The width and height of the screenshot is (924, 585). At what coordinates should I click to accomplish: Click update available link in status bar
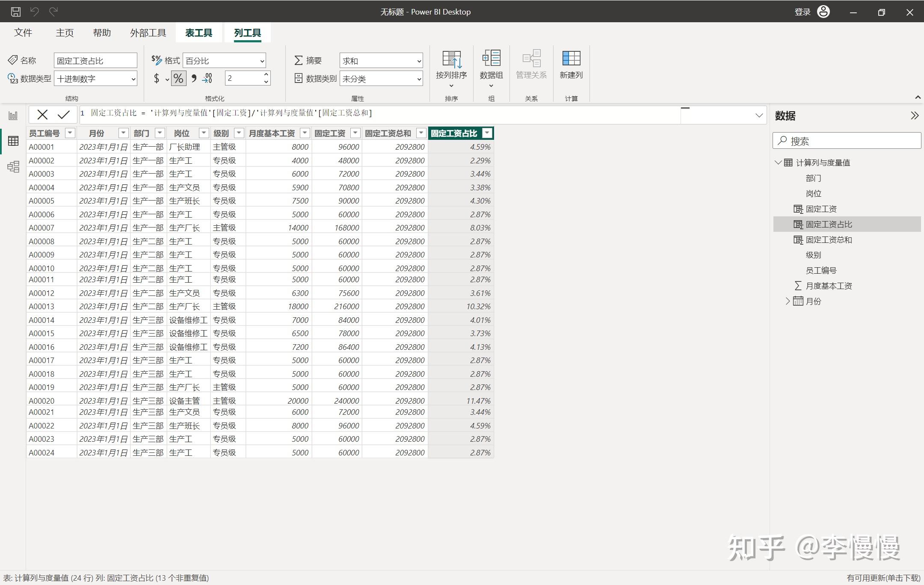(x=883, y=578)
